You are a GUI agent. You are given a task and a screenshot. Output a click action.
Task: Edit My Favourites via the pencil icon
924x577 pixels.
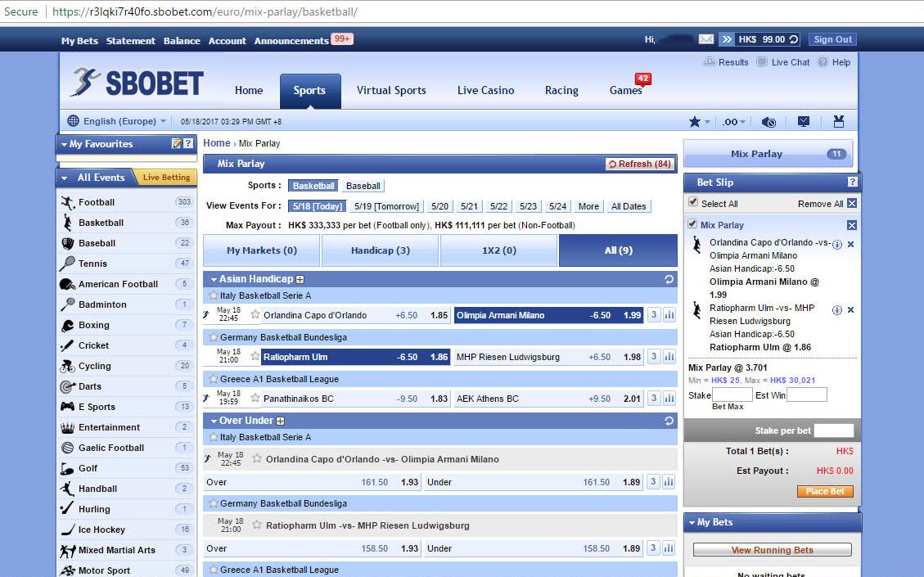176,143
